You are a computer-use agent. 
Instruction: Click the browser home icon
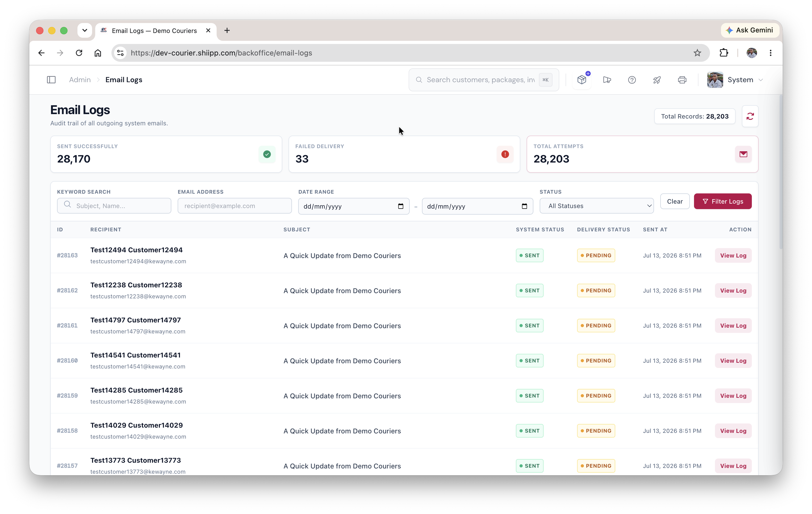pos(98,53)
